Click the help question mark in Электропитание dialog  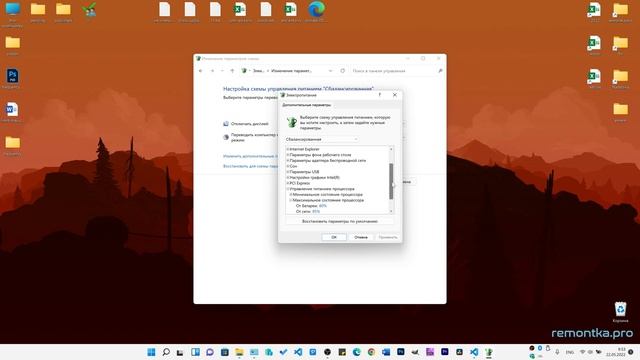pos(380,95)
